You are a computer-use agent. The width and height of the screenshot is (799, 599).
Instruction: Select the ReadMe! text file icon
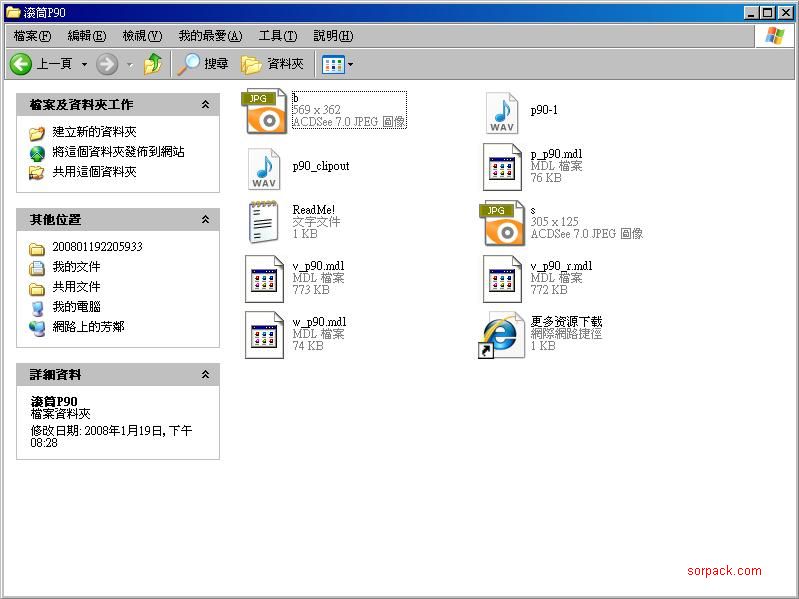pos(265,222)
